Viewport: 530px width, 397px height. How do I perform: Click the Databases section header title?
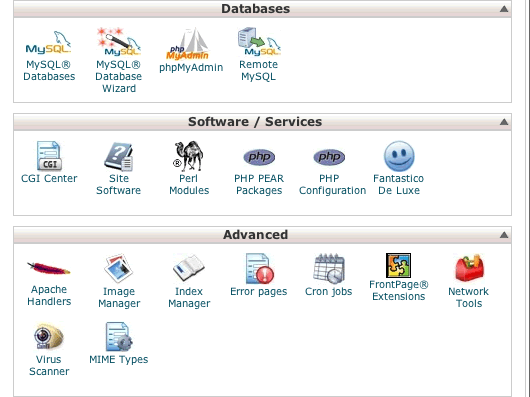(x=256, y=9)
